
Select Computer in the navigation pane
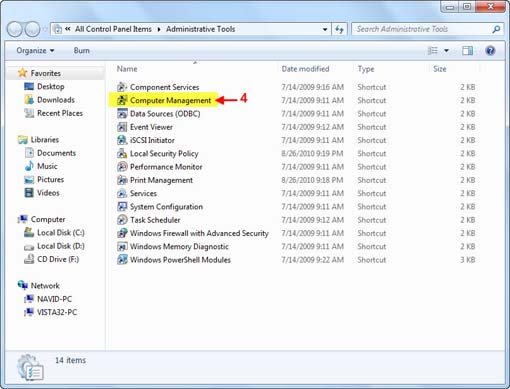point(48,219)
